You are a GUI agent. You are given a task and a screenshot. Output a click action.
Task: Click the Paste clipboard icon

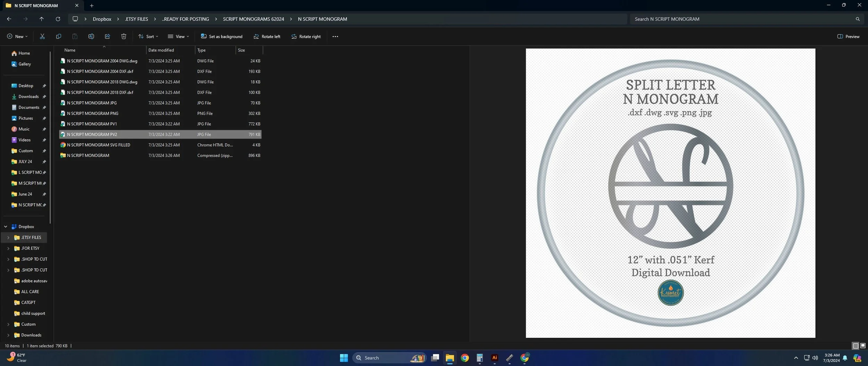click(x=75, y=36)
